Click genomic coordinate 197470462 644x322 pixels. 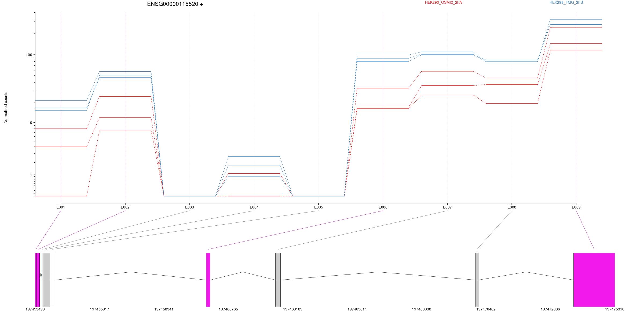[x=486, y=309]
